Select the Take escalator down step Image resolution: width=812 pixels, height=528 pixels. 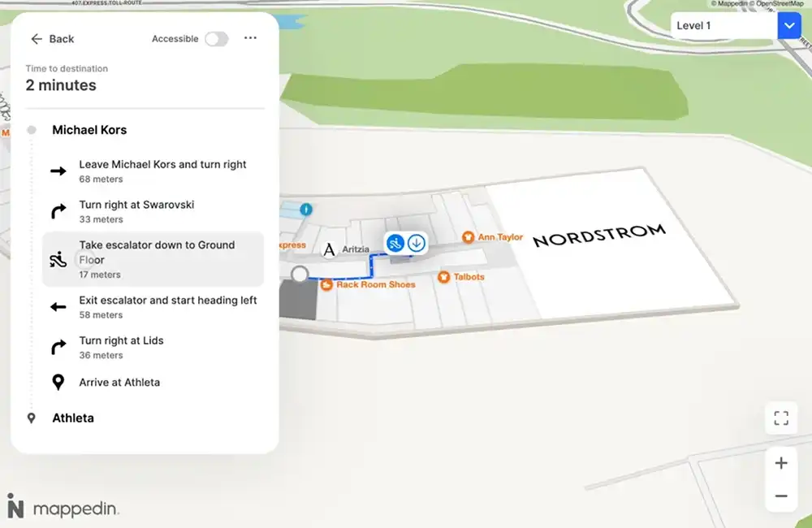pyautogui.click(x=153, y=259)
